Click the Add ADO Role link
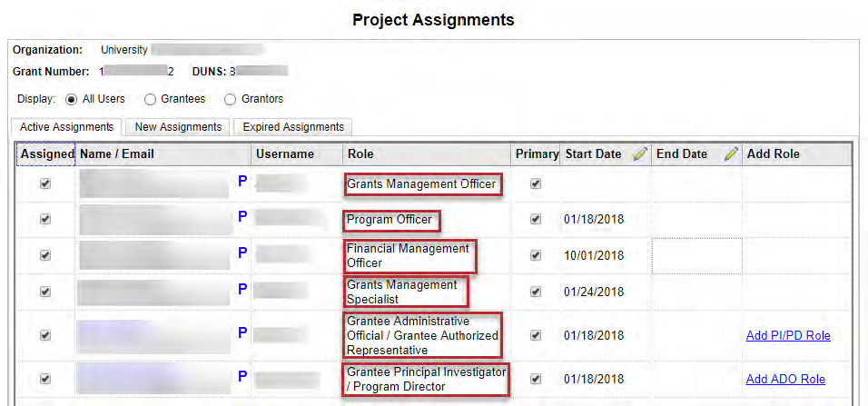Viewport: 868px width, 406px height. pos(785,379)
